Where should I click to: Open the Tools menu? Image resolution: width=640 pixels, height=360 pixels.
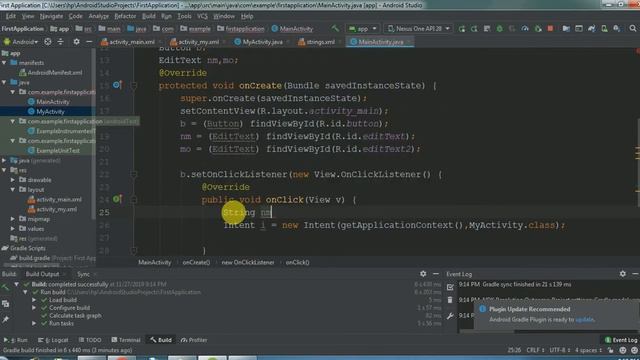coord(184,16)
